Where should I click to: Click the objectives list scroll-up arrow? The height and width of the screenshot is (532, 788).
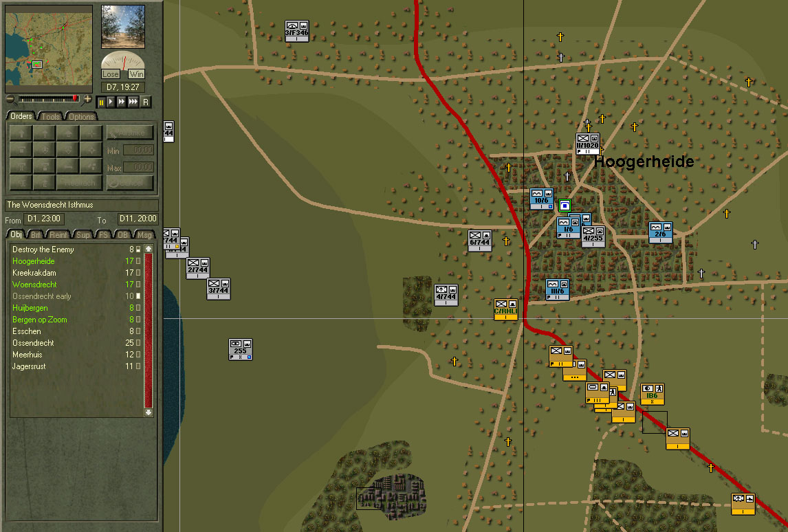pyautogui.click(x=149, y=249)
